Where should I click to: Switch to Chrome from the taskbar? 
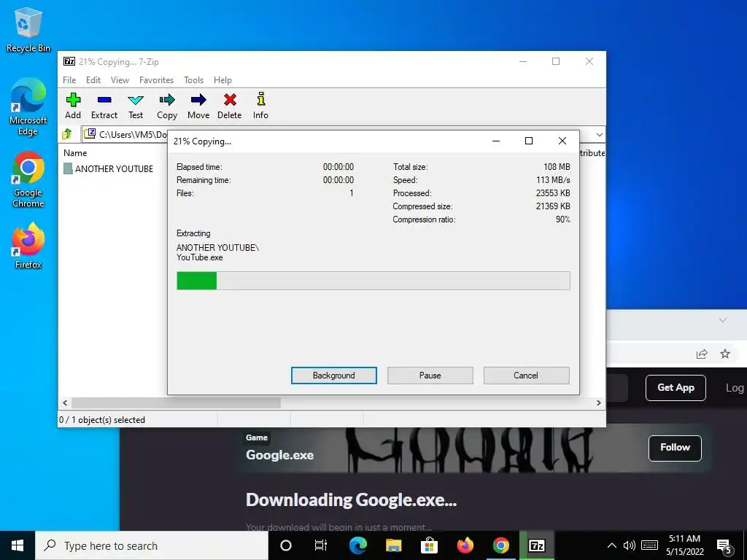tap(500, 545)
